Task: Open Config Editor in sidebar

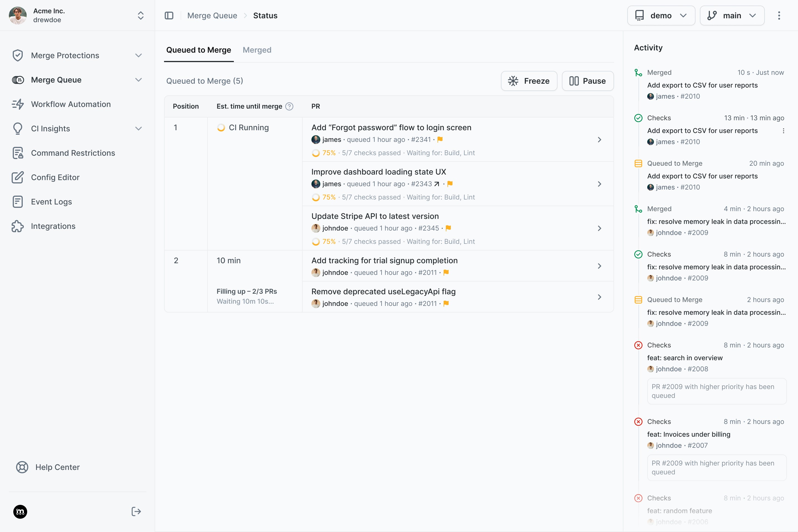Action: [x=55, y=177]
